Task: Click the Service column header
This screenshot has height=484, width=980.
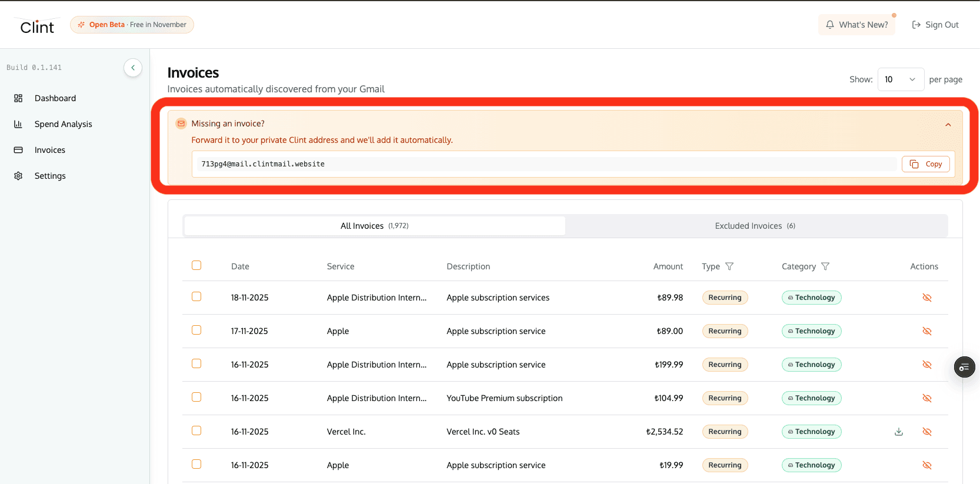Action: pos(341,266)
